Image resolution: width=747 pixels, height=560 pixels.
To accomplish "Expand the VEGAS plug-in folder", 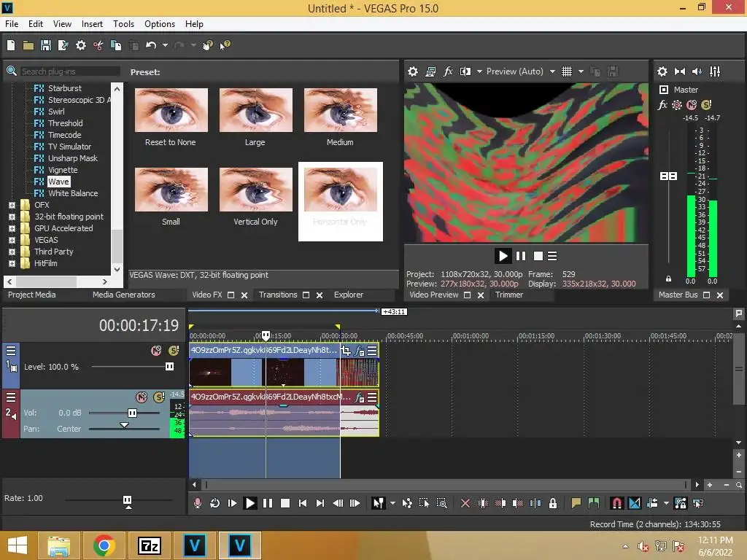I will pos(12,240).
